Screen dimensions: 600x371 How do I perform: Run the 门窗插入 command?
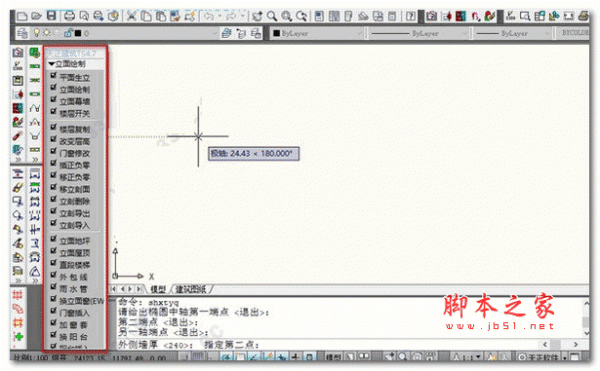click(75, 313)
